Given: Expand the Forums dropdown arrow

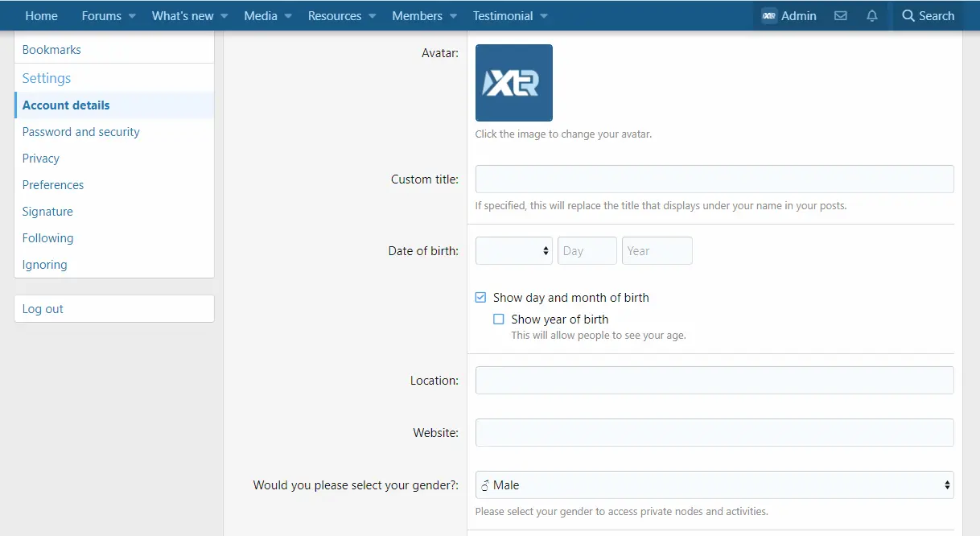Looking at the screenshot, I should [x=133, y=16].
